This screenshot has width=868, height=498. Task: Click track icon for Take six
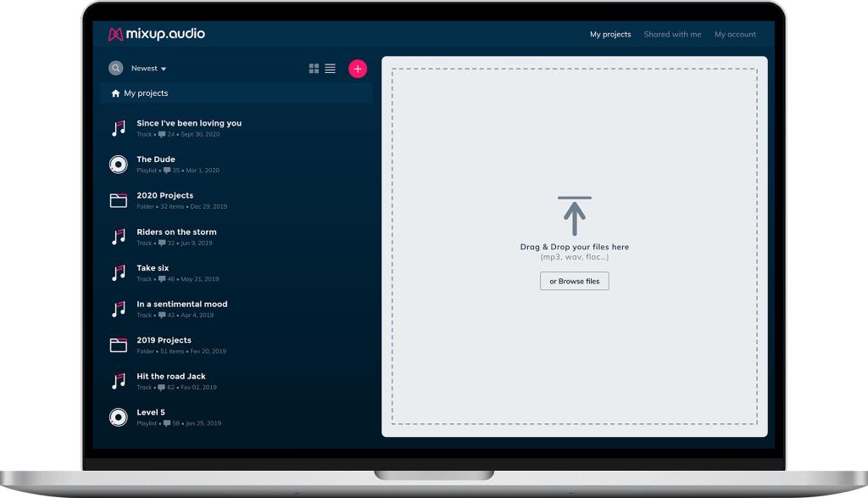click(119, 272)
